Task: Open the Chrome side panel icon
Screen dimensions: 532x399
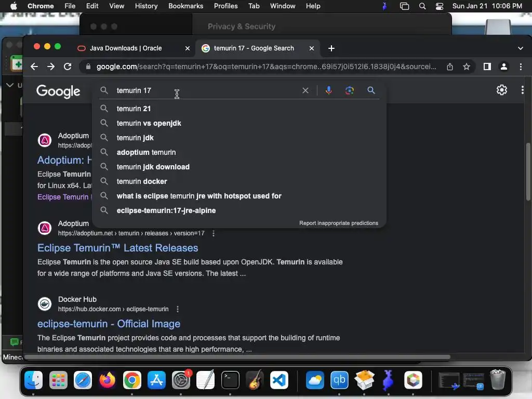Action: click(x=487, y=66)
